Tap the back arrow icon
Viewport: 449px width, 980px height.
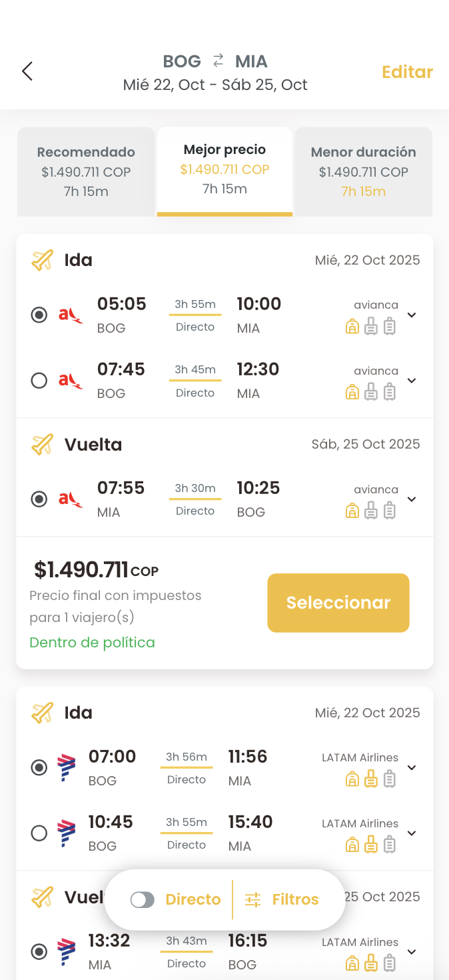(x=27, y=71)
